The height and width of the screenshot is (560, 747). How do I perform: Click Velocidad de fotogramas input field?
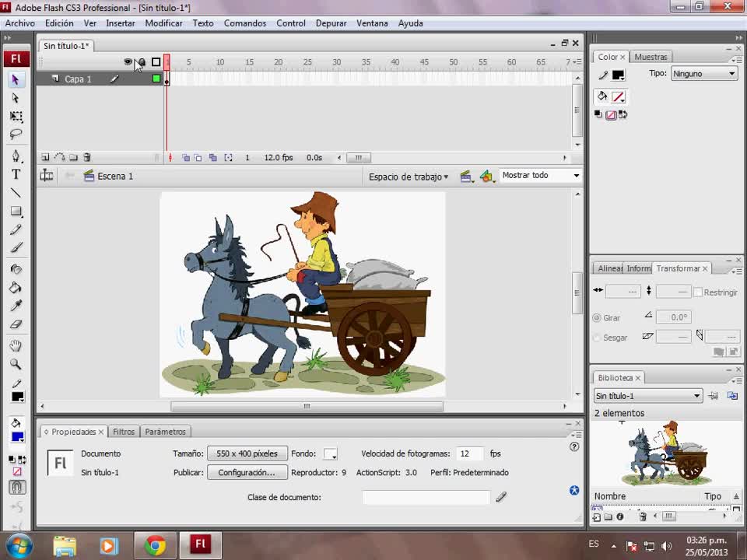470,453
